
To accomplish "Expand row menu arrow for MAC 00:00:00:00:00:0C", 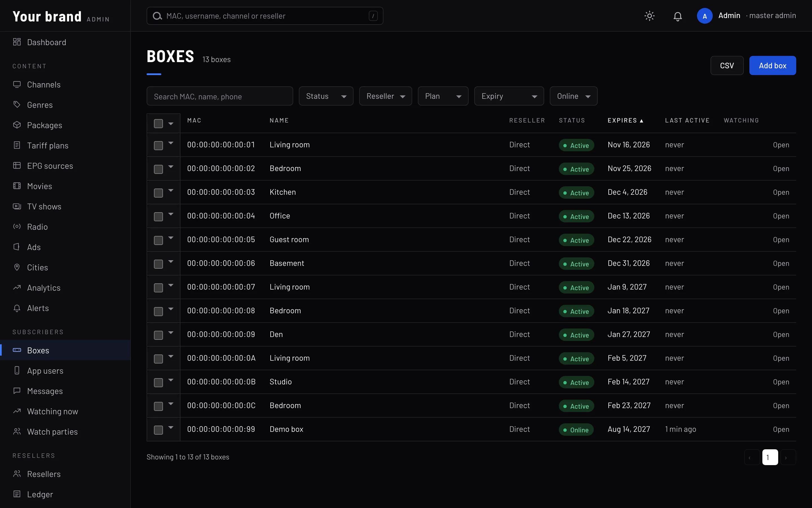I will (171, 404).
